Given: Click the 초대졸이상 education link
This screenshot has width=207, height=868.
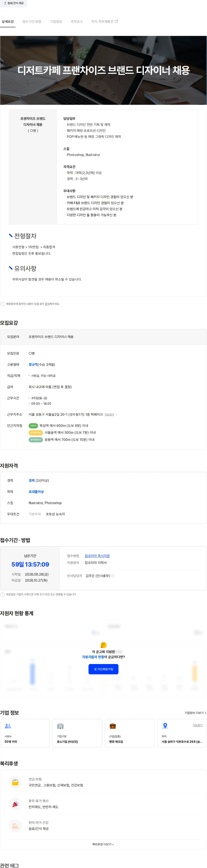Looking at the screenshot, I should 36,492.
